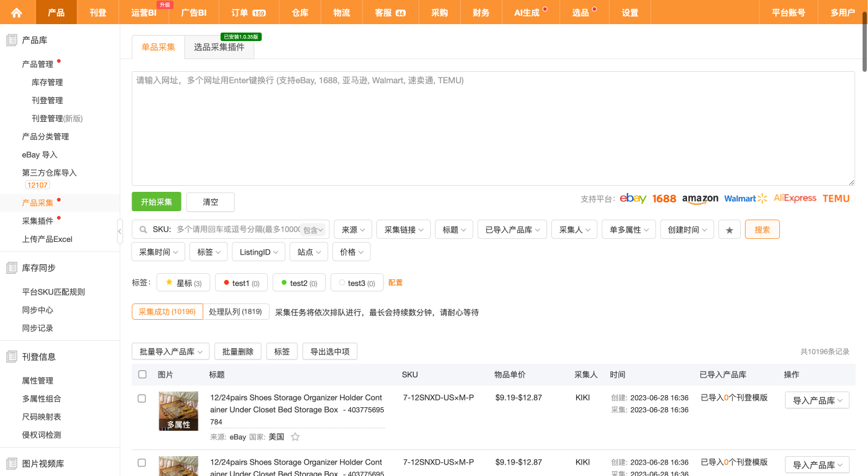Viewport: 868px width, 476px height.
Task: Click the 产品库 section icon in sidebar
Action: point(11,40)
